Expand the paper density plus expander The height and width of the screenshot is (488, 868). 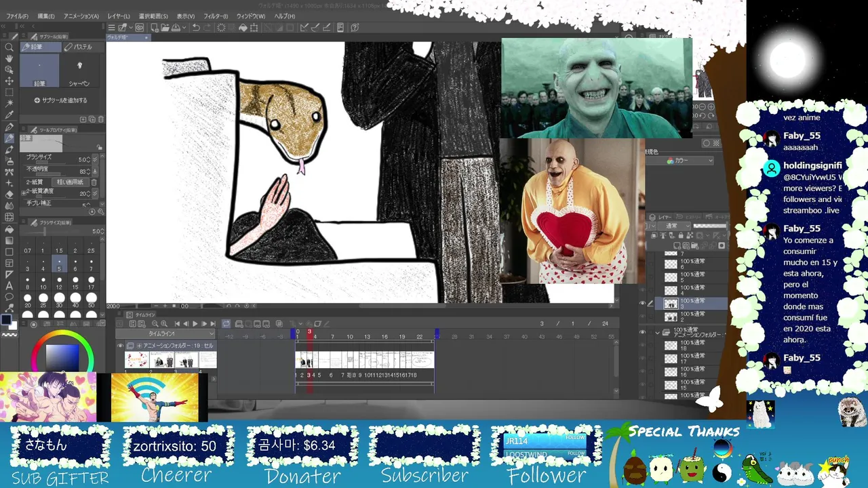pyautogui.click(x=24, y=192)
